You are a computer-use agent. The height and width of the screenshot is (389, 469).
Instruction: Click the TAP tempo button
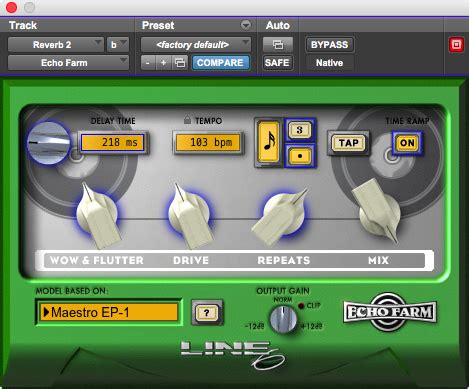(x=349, y=143)
